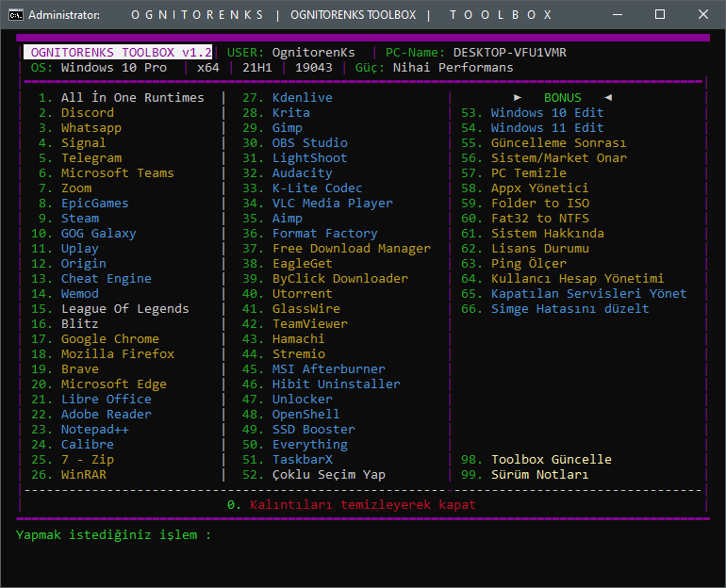Click 'GOG Galaxy' entry
Image resolution: width=726 pixels, height=588 pixels.
pyautogui.click(x=99, y=234)
